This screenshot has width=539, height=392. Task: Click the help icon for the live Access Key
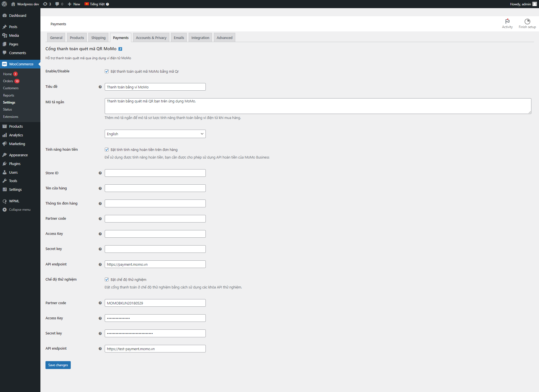(100, 234)
